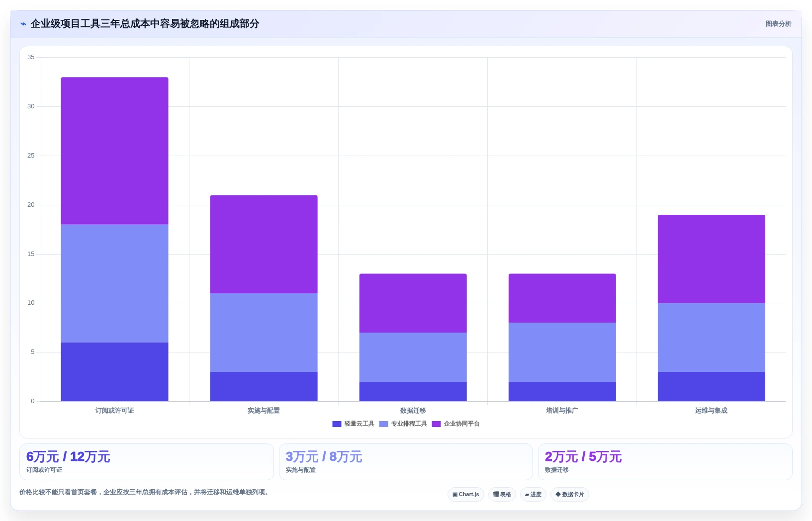Screen dimensions: 812x521
Task: Click the 运维与集成 light blue bar segment
Action: click(711, 338)
